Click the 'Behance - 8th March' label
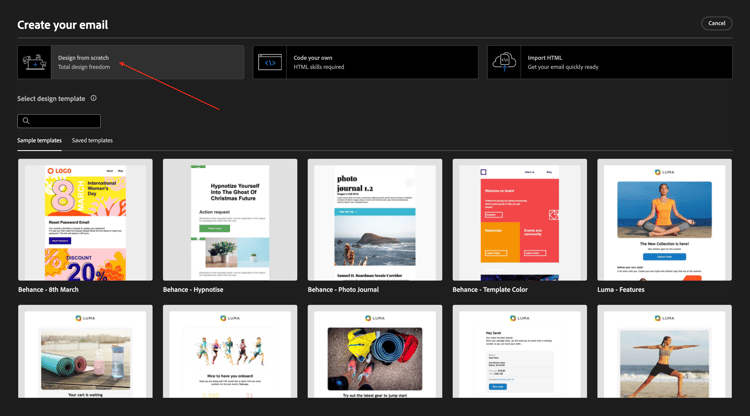Screen dimensions: 750x416 pyautogui.click(x=48, y=290)
